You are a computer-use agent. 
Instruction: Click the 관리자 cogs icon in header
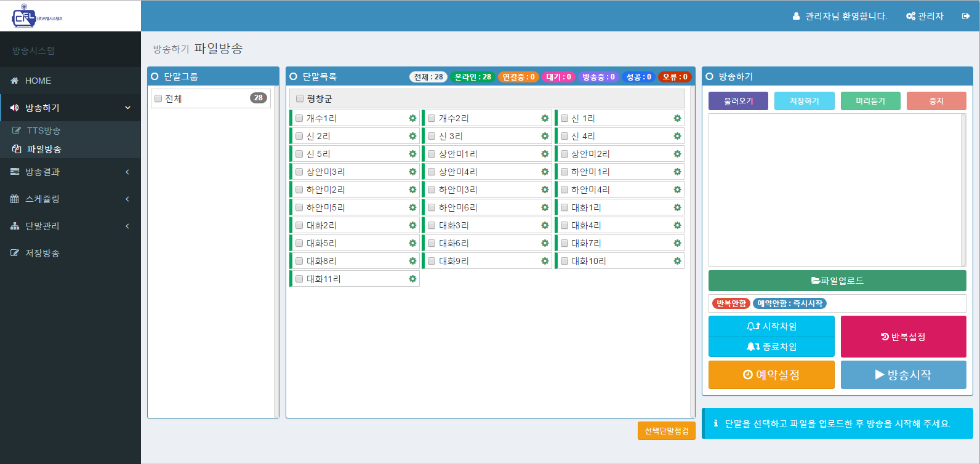click(910, 16)
